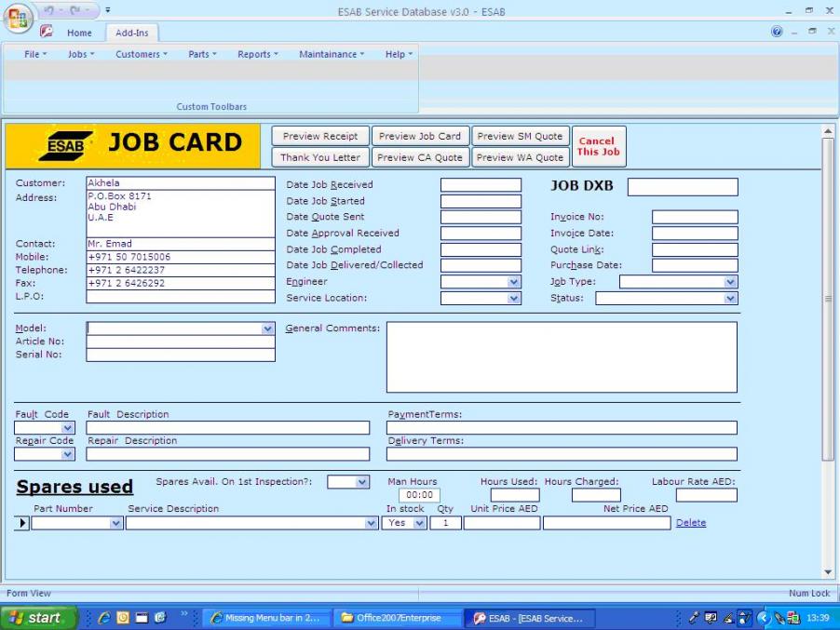Expand hidden system tray icons arrow

click(763, 618)
